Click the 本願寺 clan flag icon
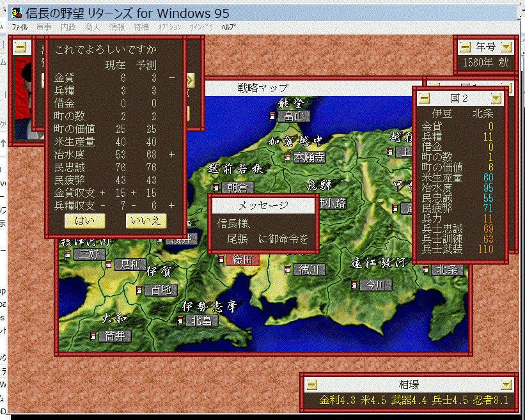Screen dimensions: 525x420 [x=287, y=157]
